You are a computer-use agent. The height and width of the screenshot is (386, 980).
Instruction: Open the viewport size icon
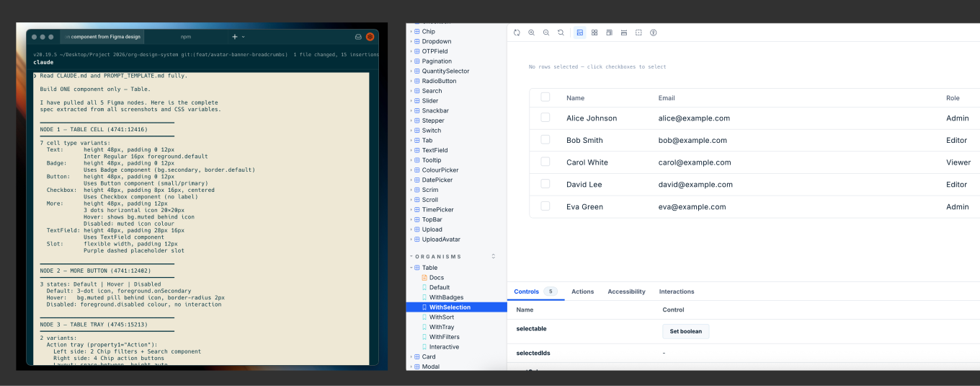pos(609,32)
